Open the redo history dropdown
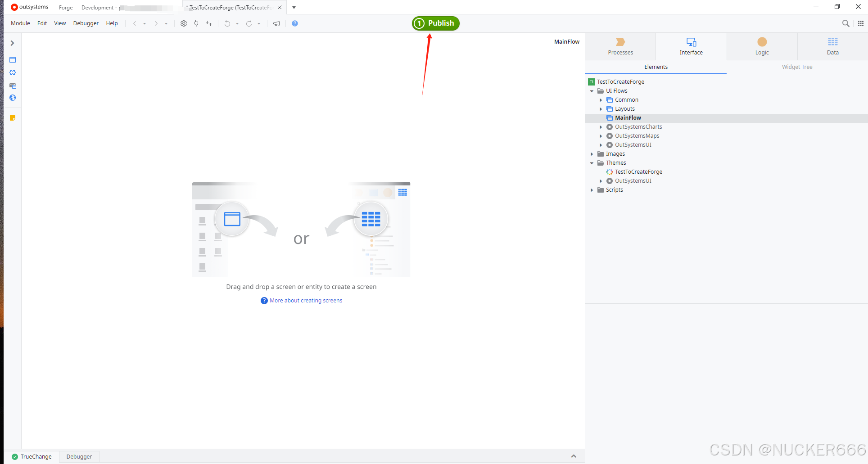The height and width of the screenshot is (464, 868). (259, 24)
